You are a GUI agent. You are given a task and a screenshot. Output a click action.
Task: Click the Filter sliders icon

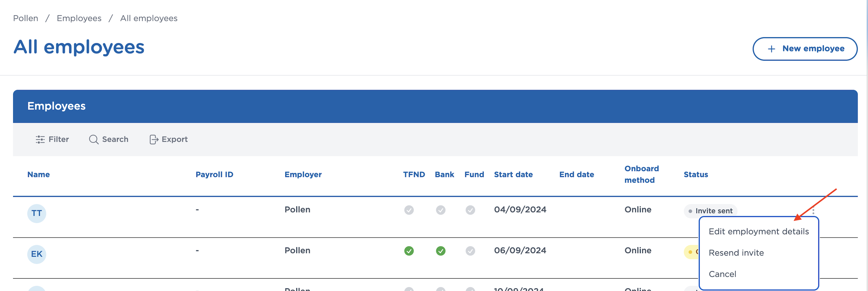coord(40,139)
